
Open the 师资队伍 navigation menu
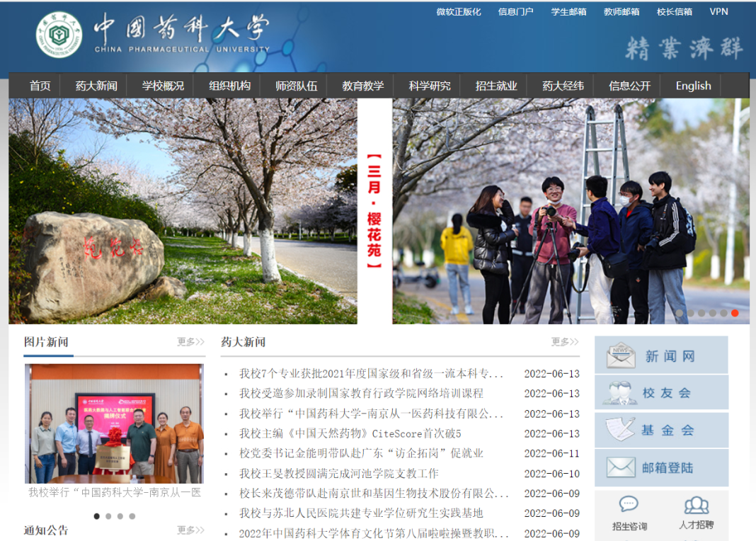click(297, 86)
